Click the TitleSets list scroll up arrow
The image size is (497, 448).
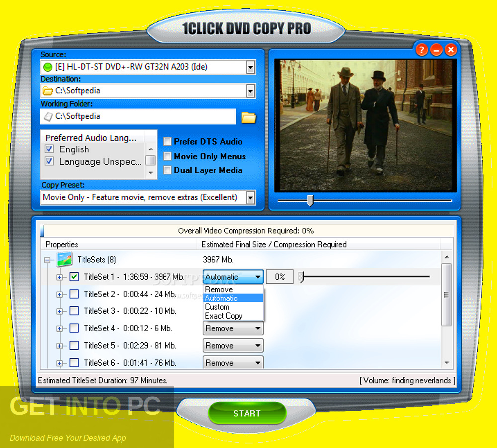point(447,257)
